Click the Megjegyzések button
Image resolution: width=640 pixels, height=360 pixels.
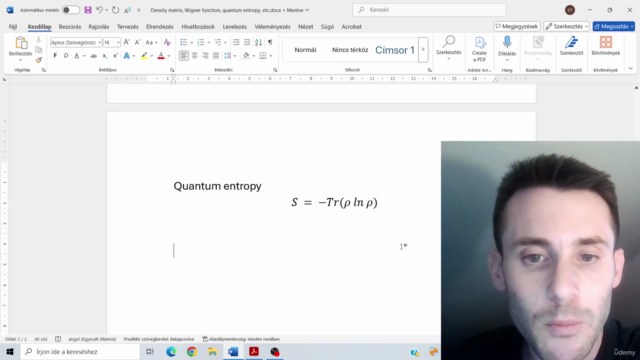517,26
